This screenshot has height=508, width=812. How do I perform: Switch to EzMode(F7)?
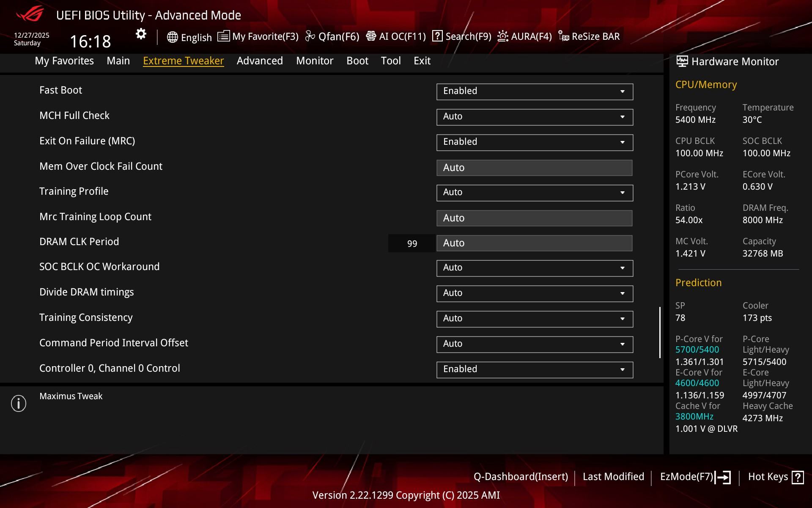(x=695, y=477)
